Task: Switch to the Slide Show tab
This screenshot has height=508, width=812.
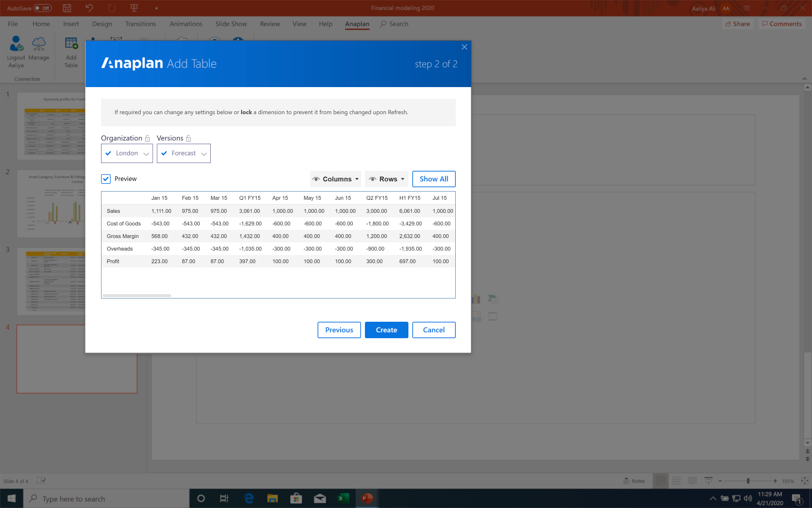Action: click(x=231, y=24)
